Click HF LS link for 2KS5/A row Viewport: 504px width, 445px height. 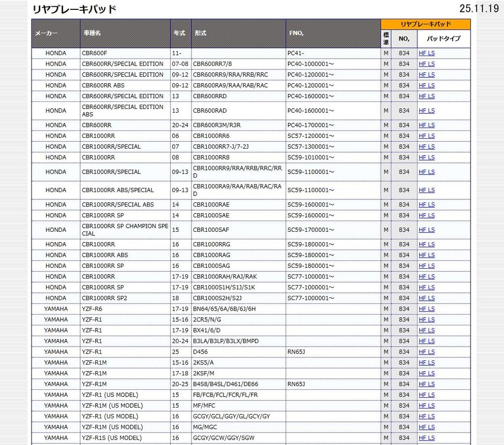coord(426,363)
